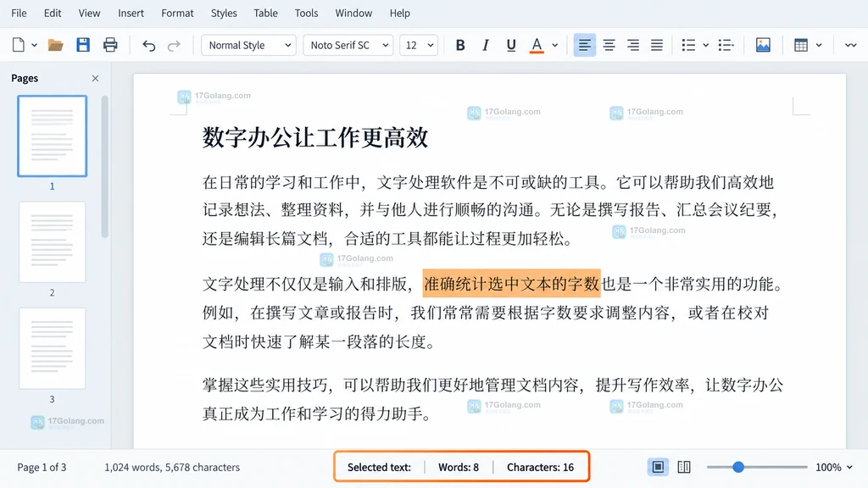Toggle underline formatting

pyautogui.click(x=511, y=46)
